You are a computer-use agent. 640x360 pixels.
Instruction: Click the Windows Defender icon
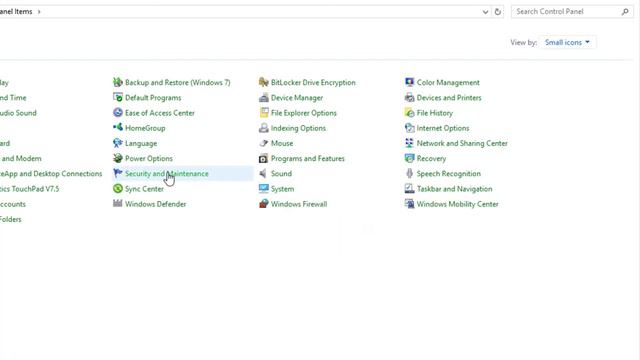pyautogui.click(x=118, y=204)
